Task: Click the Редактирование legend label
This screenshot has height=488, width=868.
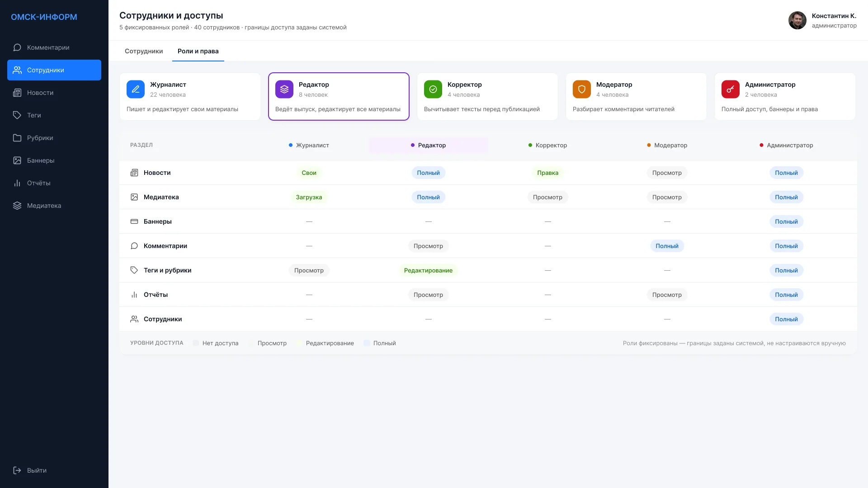Action: [330, 343]
